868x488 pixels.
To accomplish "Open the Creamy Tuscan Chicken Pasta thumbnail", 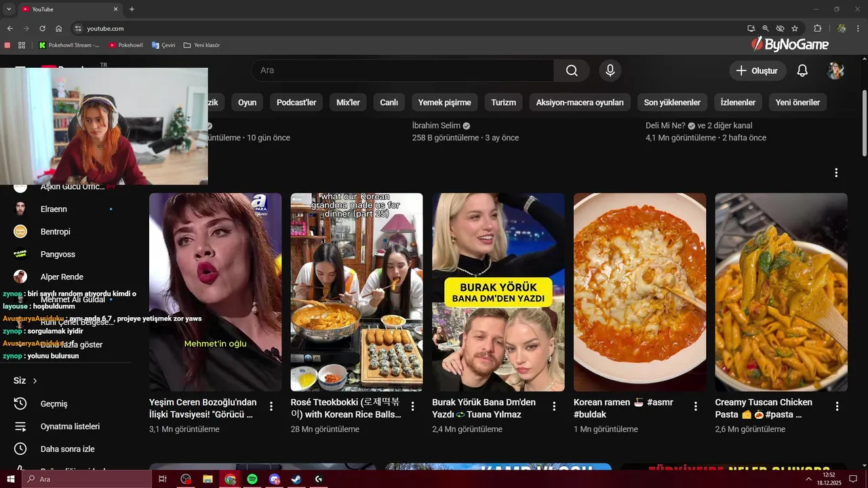I will coord(781,292).
